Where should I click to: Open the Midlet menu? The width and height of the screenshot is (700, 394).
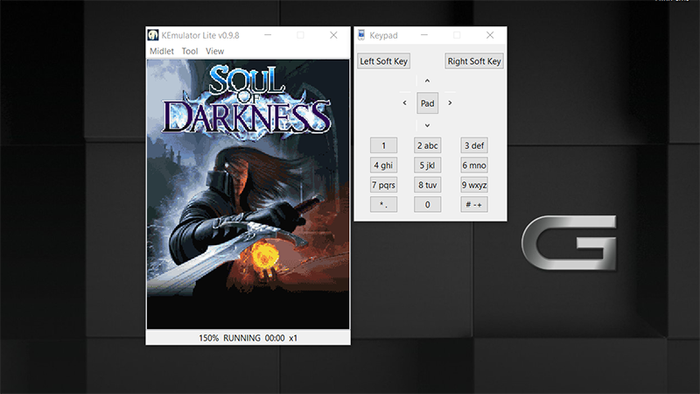(162, 51)
